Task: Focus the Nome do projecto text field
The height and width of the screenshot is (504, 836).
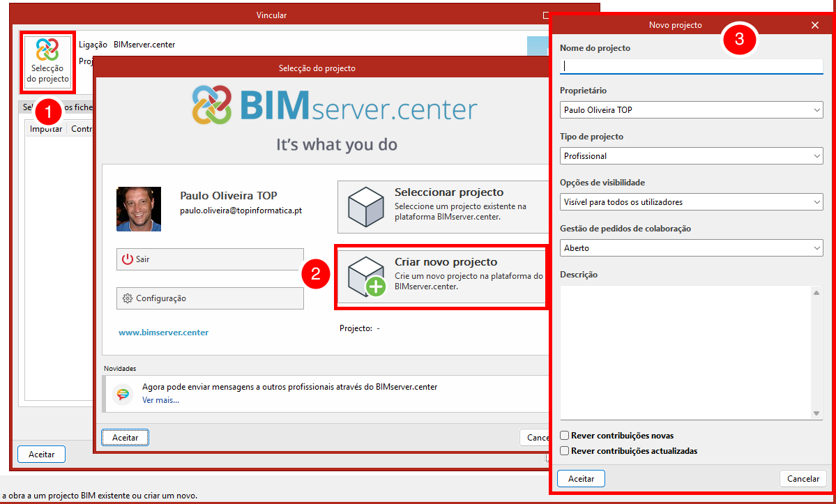Action: (691, 66)
